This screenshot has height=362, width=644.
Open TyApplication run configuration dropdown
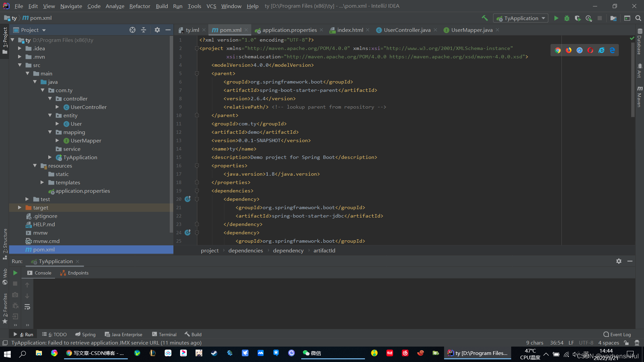[521, 18]
